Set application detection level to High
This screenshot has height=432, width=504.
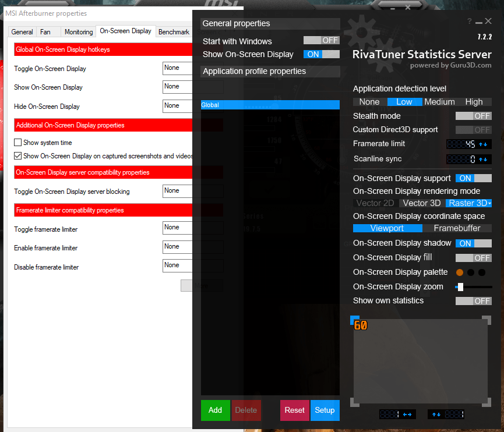coord(474,102)
